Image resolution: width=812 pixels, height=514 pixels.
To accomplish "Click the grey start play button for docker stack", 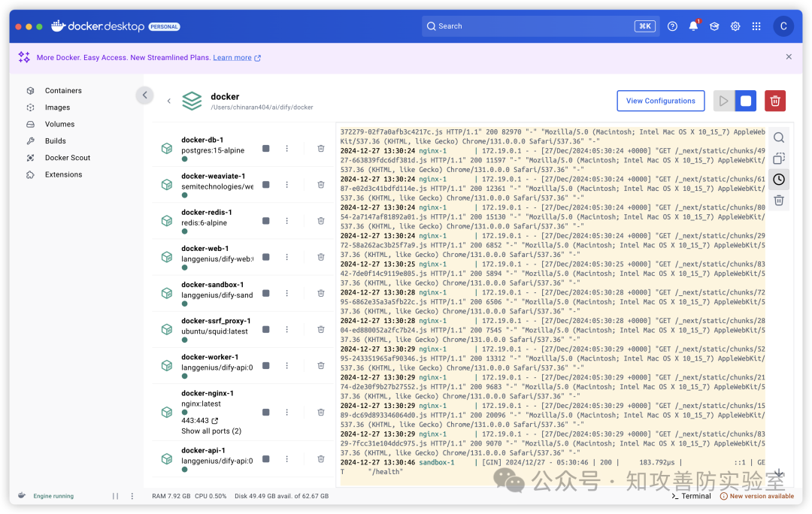I will [x=723, y=101].
